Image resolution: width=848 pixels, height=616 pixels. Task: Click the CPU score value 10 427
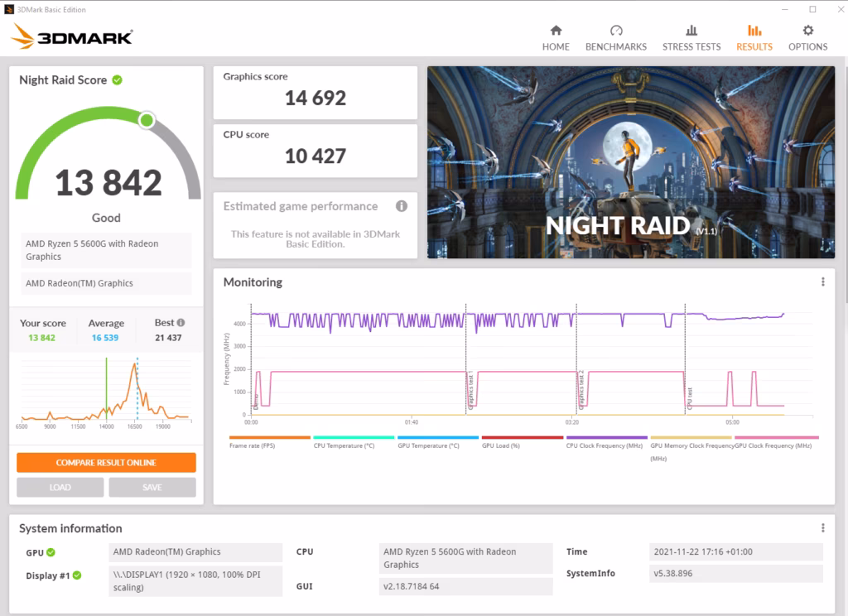coord(316,156)
